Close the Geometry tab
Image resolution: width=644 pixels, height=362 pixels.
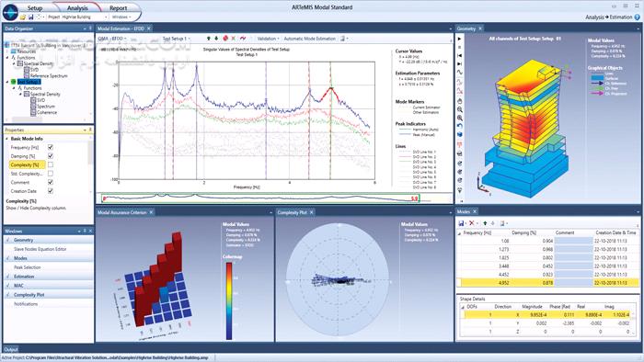(480, 28)
